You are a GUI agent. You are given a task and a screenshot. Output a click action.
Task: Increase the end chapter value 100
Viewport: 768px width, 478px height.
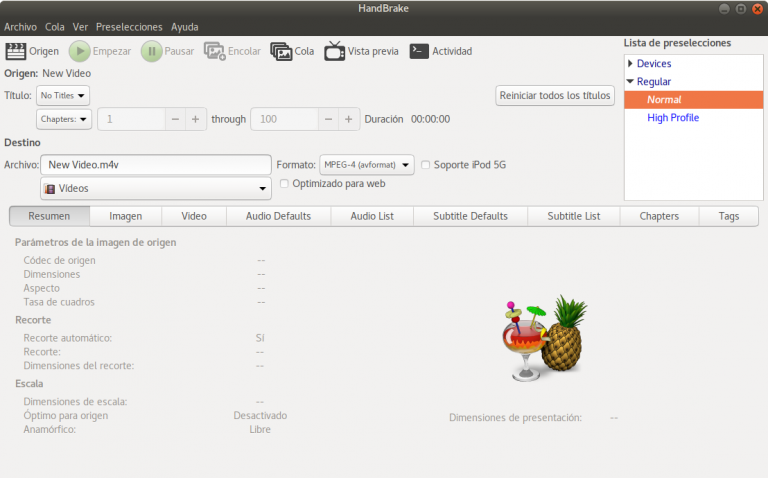(349, 119)
